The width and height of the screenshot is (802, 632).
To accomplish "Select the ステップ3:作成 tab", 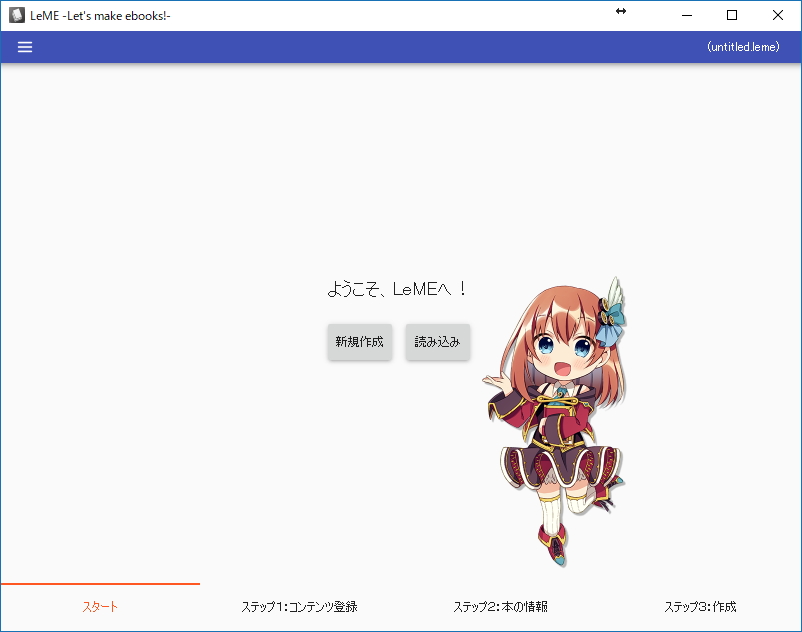I will (700, 607).
